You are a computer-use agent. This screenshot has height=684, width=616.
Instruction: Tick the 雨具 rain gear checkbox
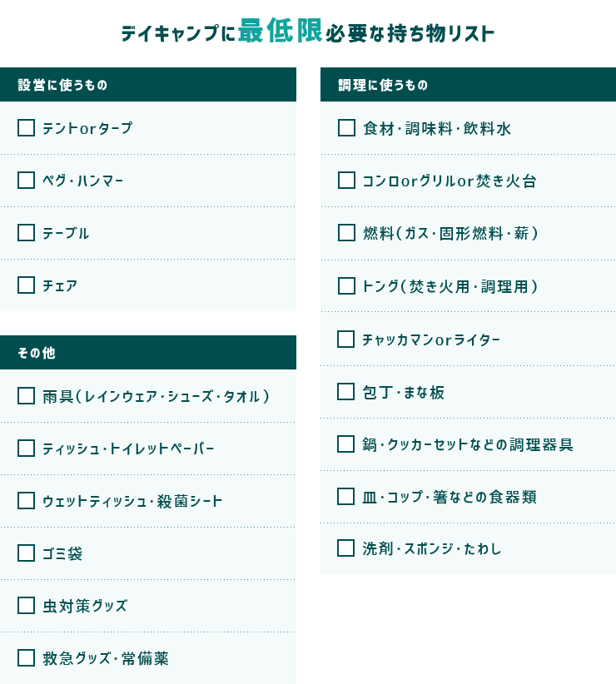tap(26, 395)
